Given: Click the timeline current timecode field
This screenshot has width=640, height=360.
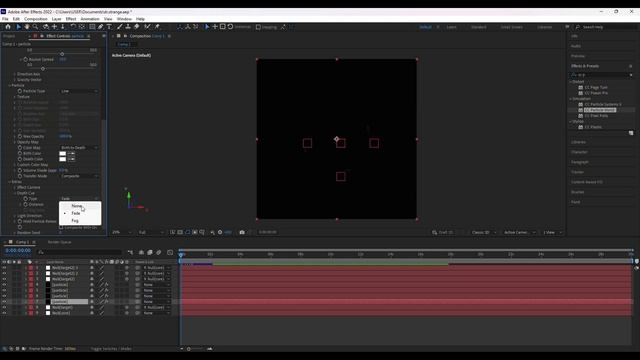Looking at the screenshot, I should (x=18, y=251).
